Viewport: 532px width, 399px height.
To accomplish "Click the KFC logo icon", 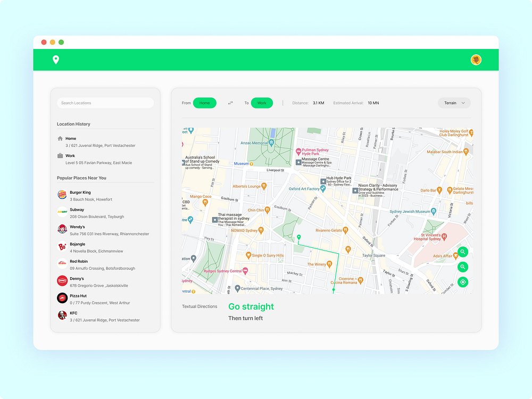I will (x=61, y=315).
